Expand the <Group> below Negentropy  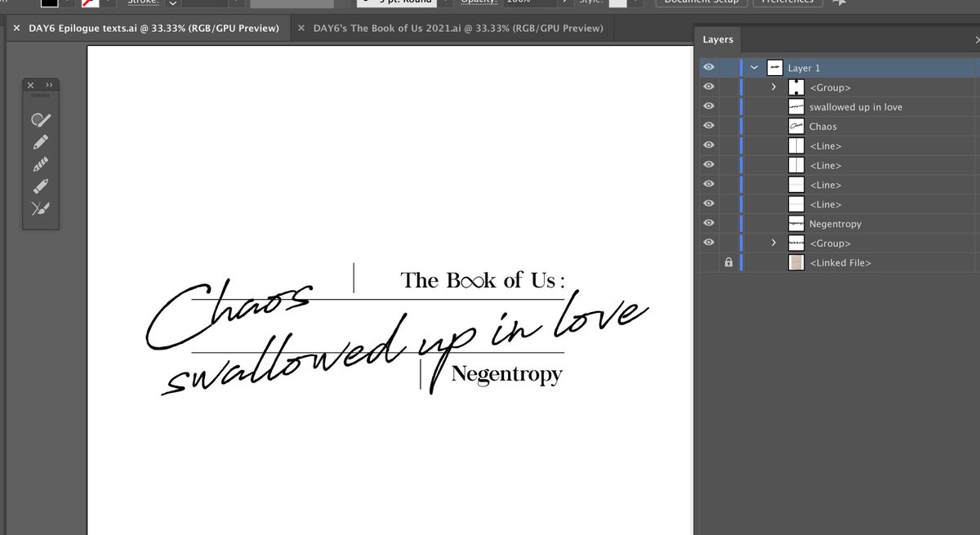pyautogui.click(x=773, y=243)
